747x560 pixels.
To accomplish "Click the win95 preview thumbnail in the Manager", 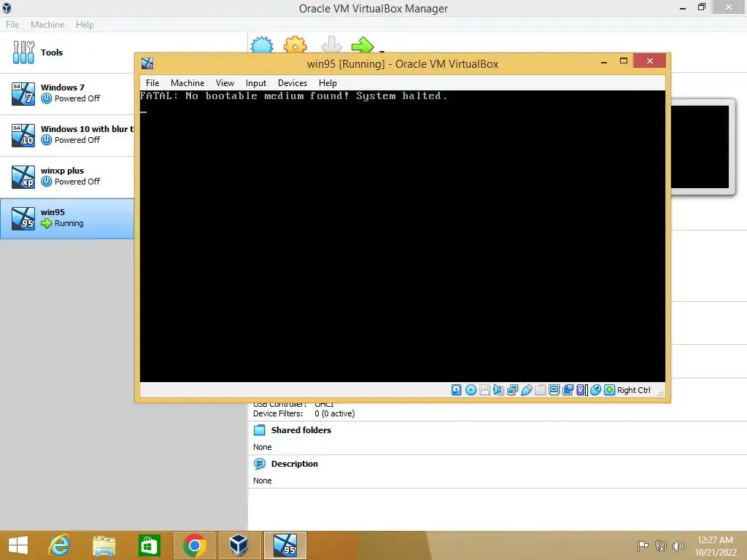I will (700, 147).
